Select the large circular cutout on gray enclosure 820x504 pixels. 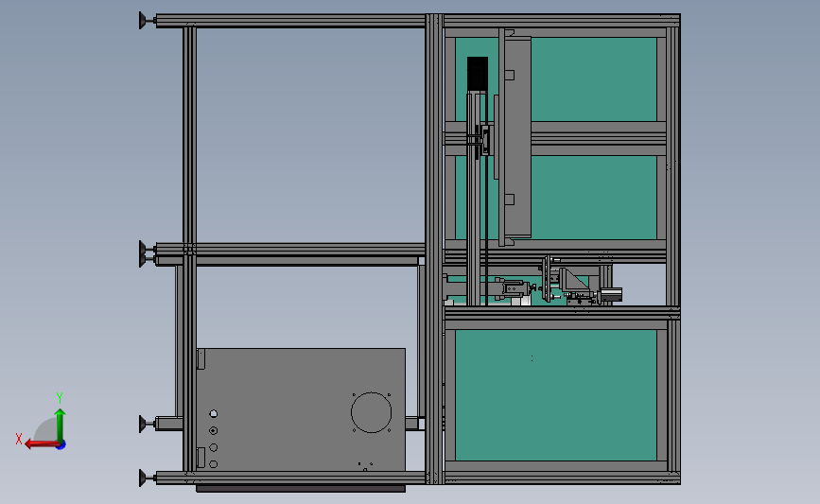click(x=372, y=412)
